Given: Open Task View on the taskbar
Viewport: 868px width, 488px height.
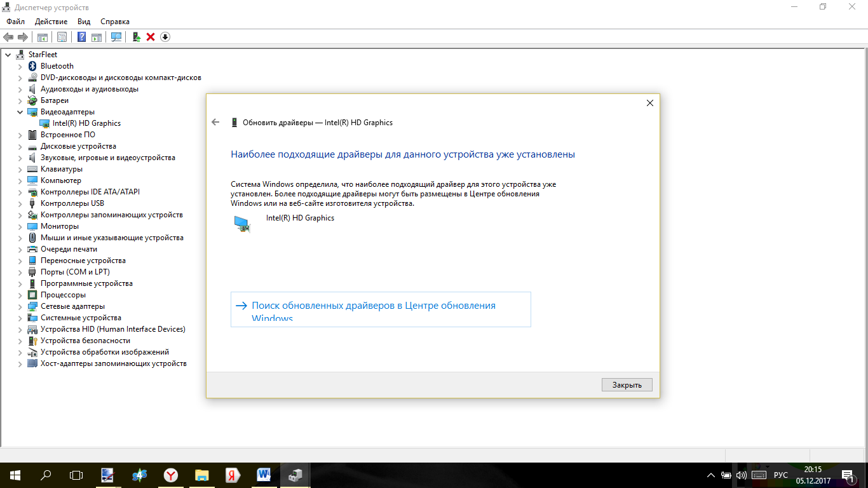Looking at the screenshot, I should 76,475.
